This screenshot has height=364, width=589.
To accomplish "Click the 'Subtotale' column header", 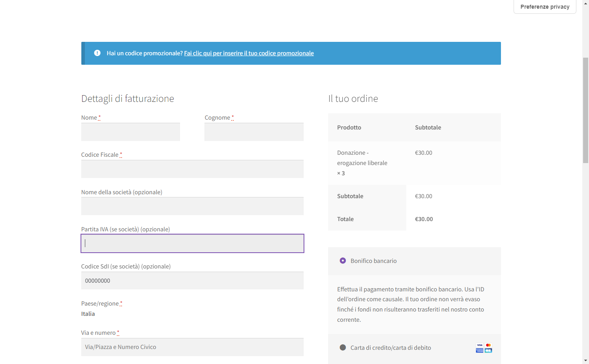I will [428, 128].
